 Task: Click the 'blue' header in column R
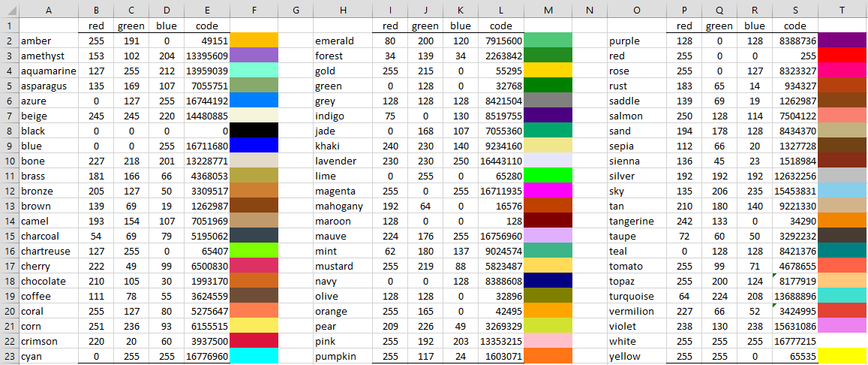[755, 26]
